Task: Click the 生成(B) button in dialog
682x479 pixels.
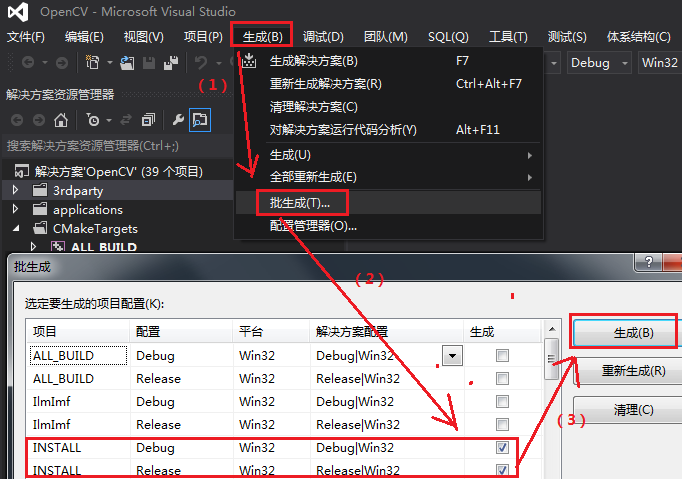Action: (x=627, y=333)
